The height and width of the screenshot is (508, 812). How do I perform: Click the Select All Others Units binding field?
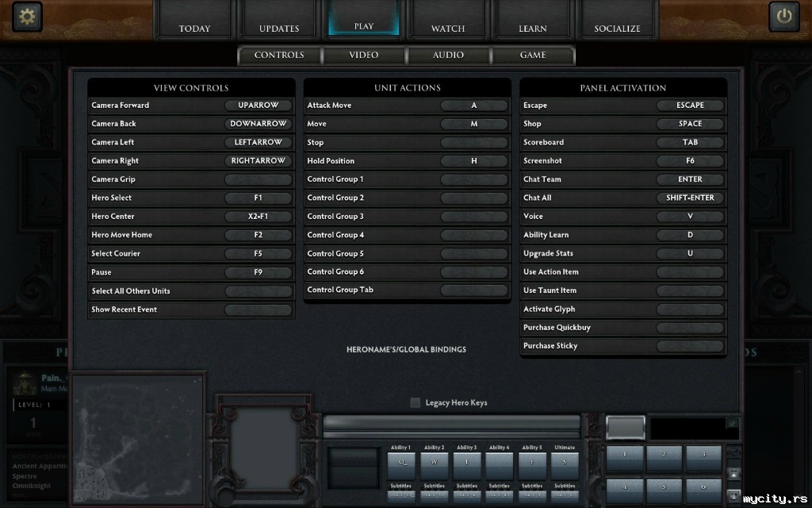(259, 291)
